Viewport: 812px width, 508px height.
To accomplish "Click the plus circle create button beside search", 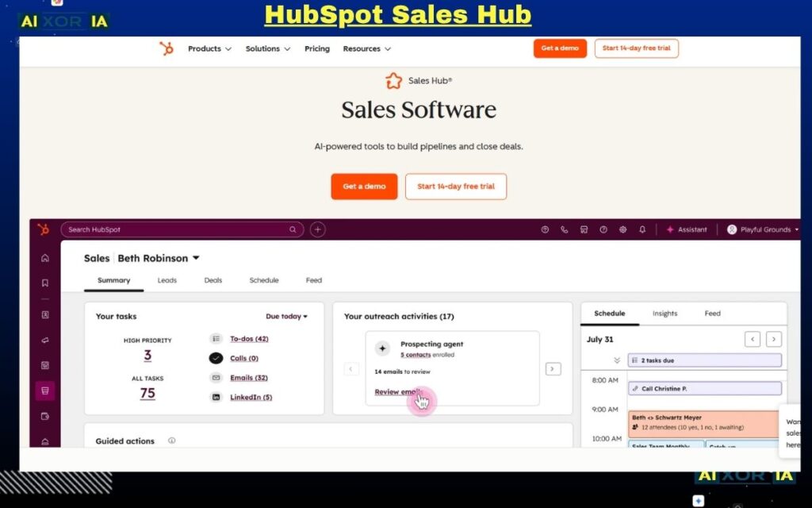I will pos(317,229).
